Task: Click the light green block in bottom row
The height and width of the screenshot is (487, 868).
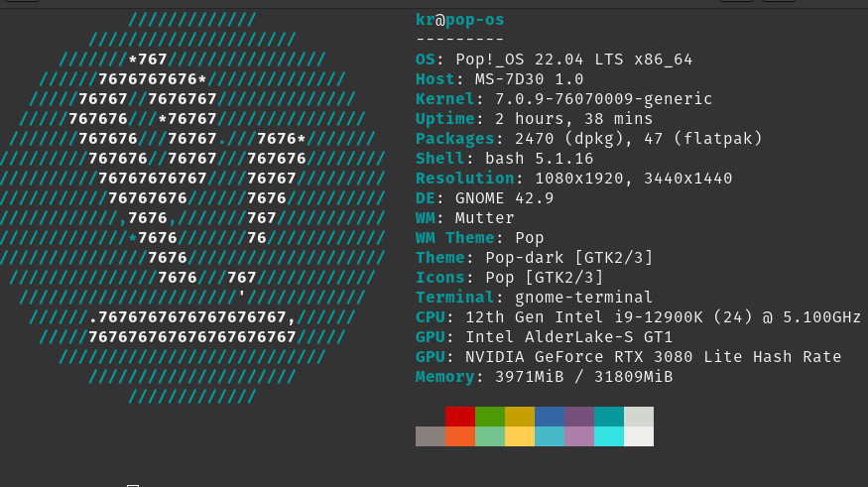Action: click(490, 436)
